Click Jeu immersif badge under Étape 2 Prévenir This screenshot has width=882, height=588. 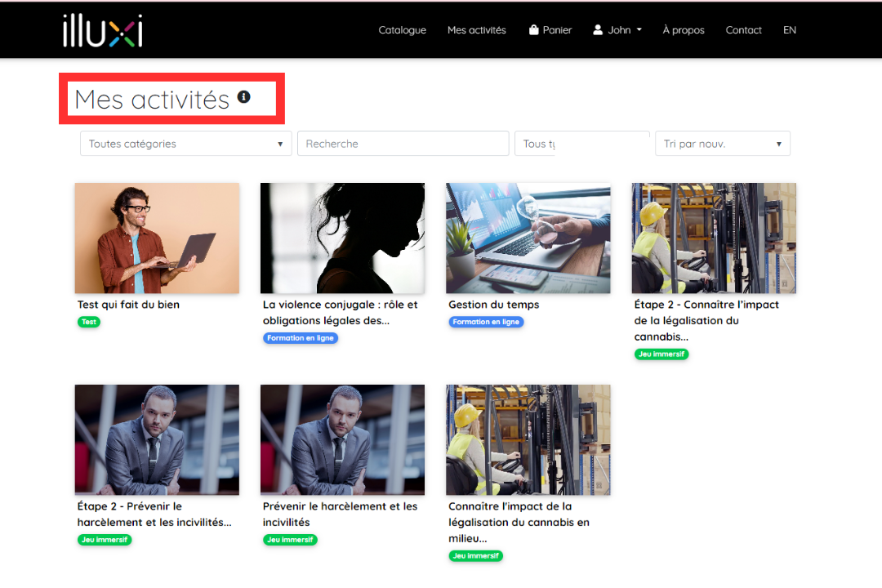click(105, 540)
